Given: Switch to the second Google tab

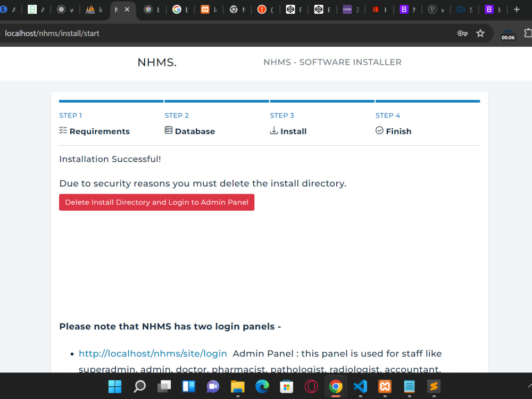Looking at the screenshot, I should 177,10.
